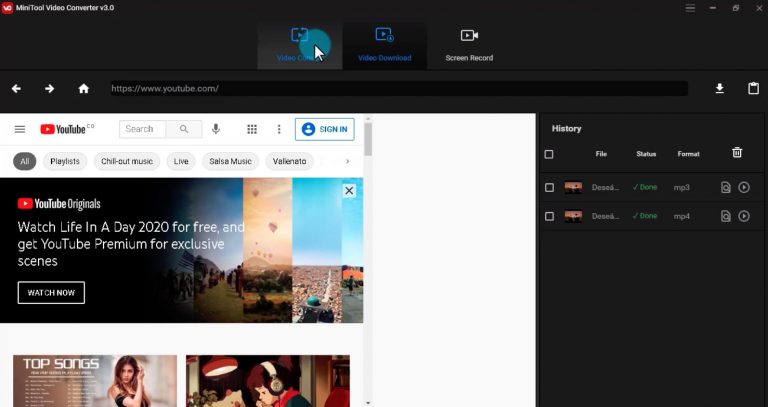Click the YouTube search magnifier button
Screen dimensions: 768x407
184,129
